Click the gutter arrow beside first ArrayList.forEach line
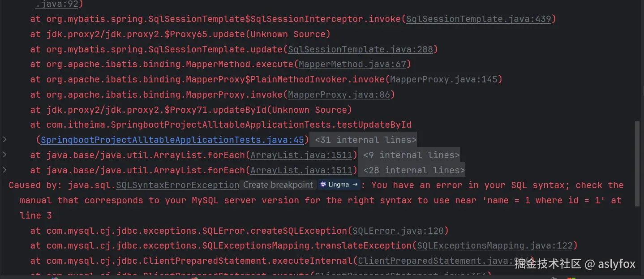644x279 pixels. (4, 155)
